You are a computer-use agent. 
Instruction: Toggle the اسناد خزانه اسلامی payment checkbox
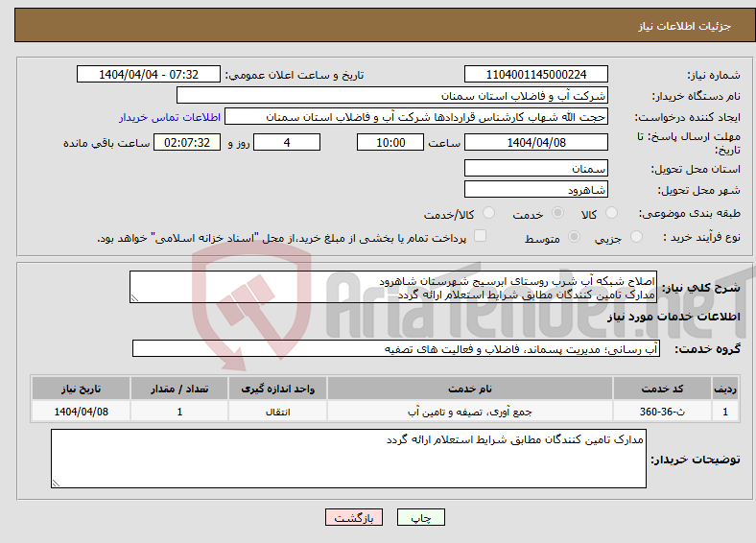[480, 236]
